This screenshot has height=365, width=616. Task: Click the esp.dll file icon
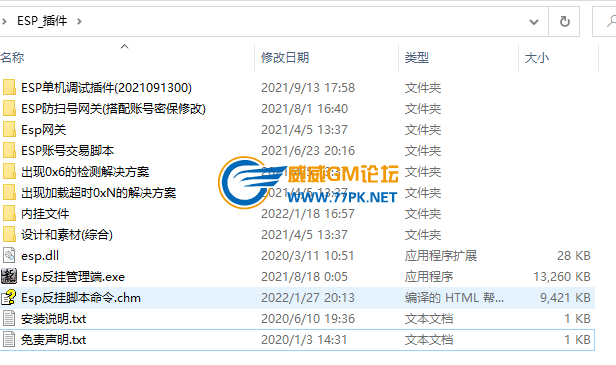pyautogui.click(x=9, y=255)
